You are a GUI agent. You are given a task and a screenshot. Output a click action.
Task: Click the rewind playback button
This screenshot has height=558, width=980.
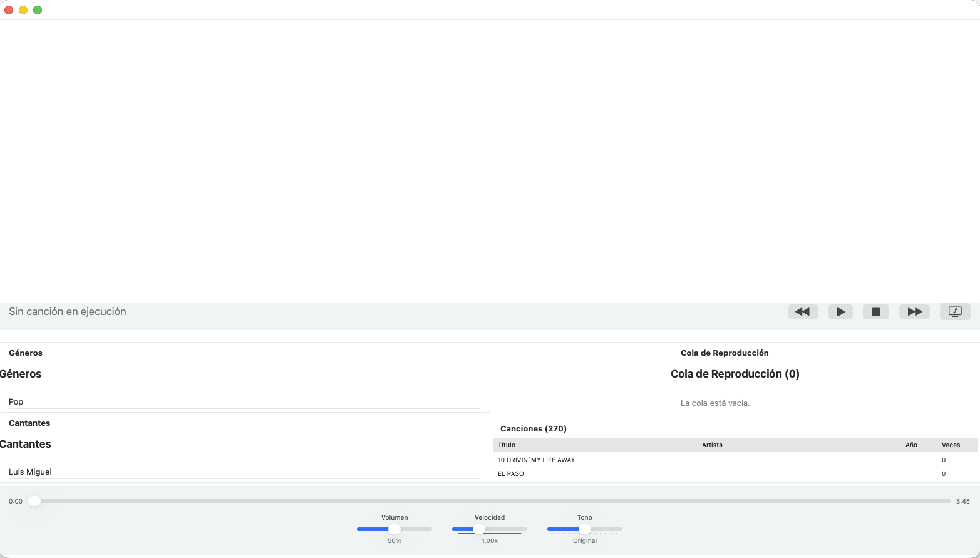pyautogui.click(x=802, y=312)
